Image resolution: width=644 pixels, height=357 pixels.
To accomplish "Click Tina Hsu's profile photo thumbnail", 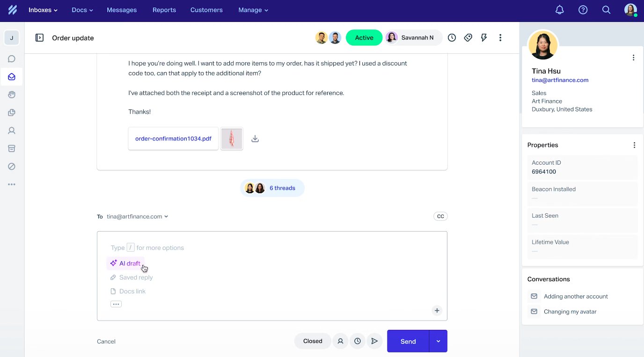I will click(x=543, y=45).
